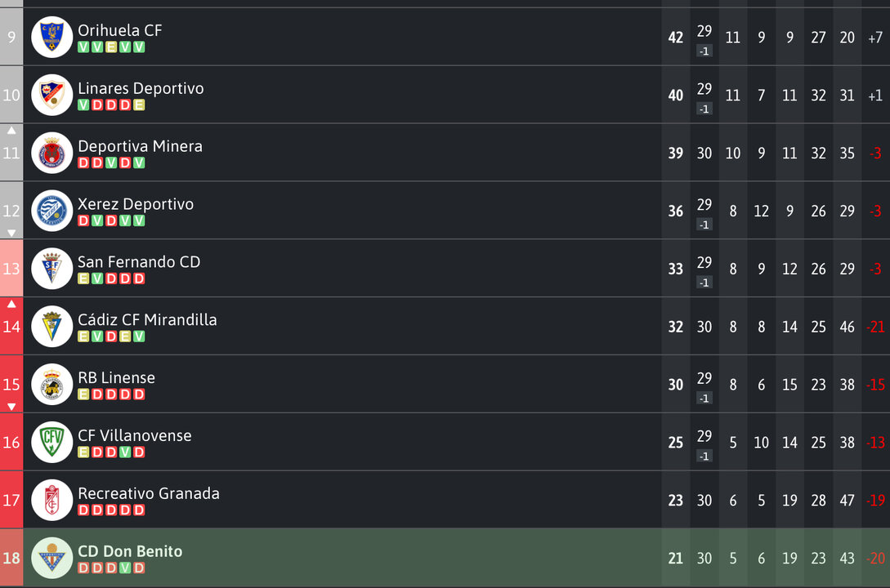
Task: Open the Recreativo Granada team name link
Action: click(x=149, y=492)
